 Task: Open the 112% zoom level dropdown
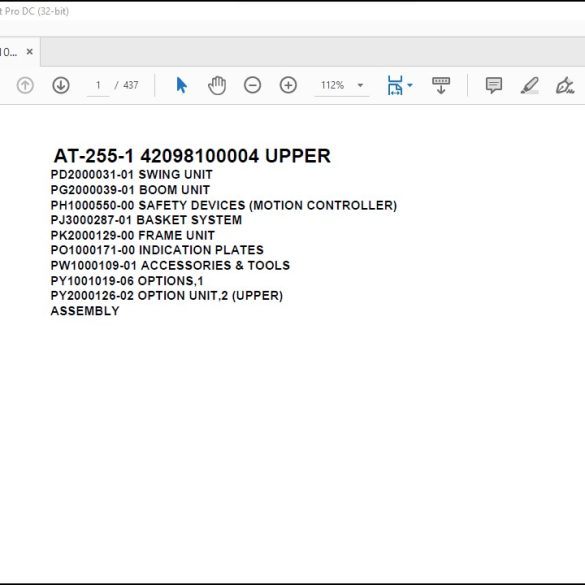tap(360, 85)
